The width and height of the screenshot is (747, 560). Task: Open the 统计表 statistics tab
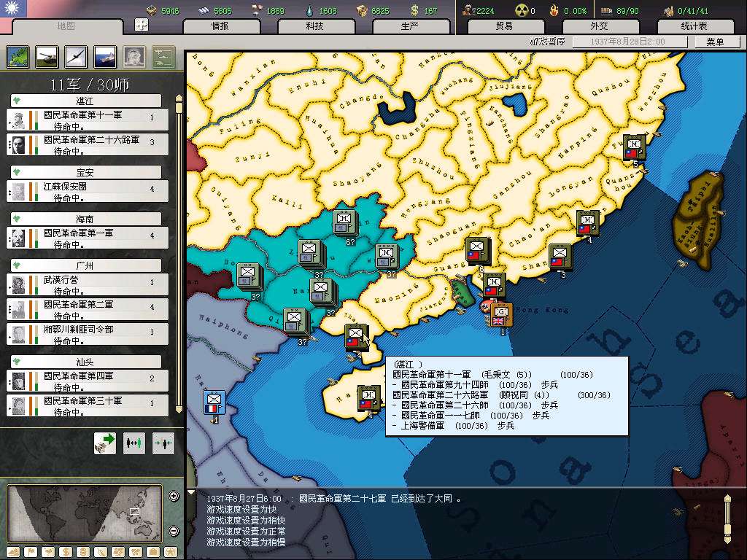click(x=694, y=26)
